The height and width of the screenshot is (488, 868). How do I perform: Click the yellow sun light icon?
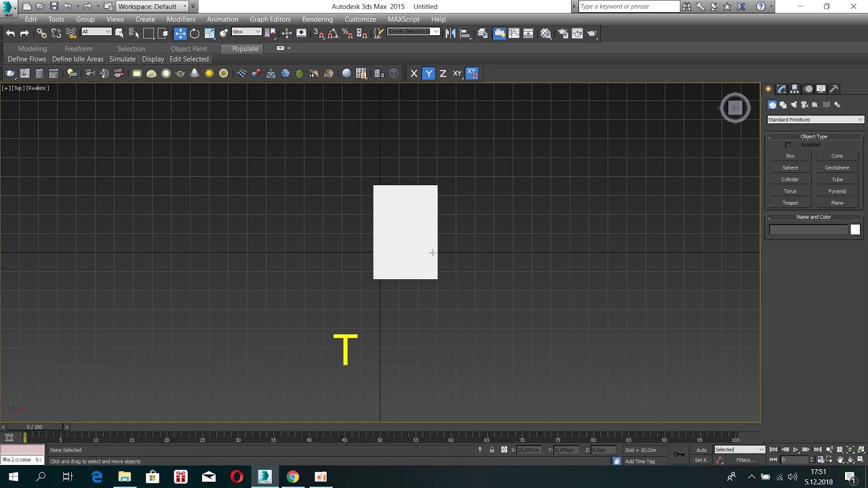coord(210,73)
